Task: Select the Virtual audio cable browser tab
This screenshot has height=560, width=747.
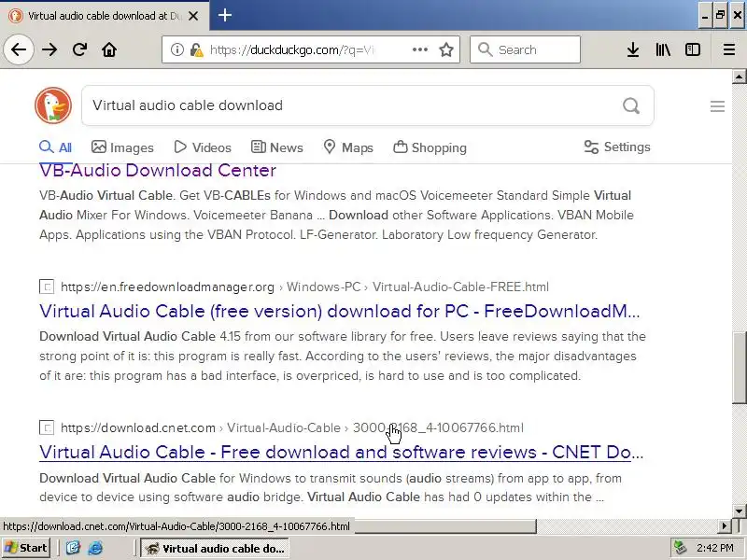Action: coord(104,16)
